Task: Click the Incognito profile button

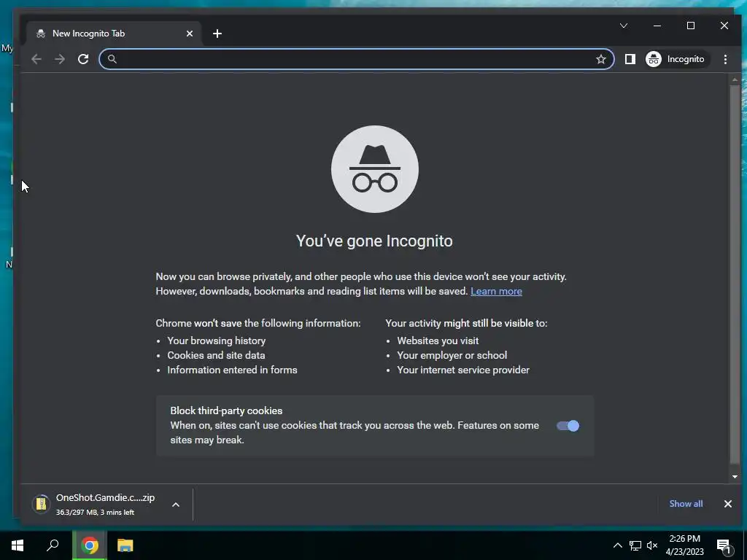Action: coord(676,59)
